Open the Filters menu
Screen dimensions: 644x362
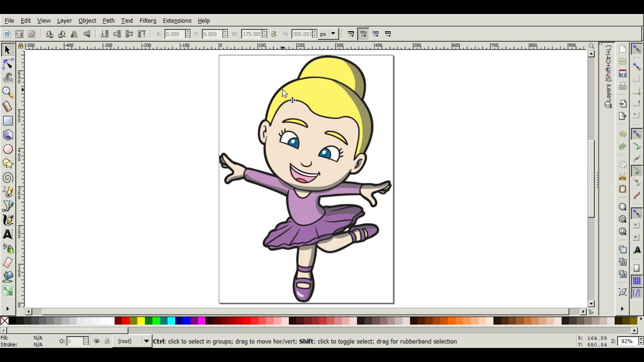[x=148, y=21]
